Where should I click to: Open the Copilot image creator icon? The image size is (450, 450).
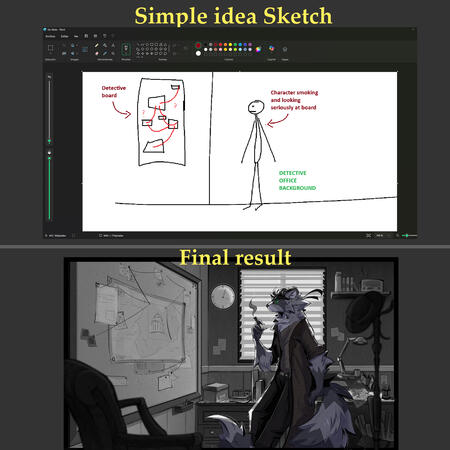[272, 48]
